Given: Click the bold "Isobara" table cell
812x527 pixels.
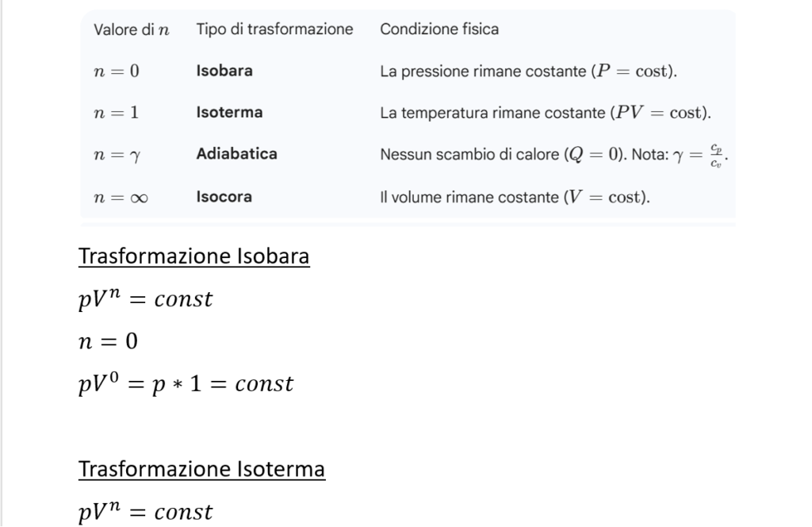Looking at the screenshot, I should pos(224,71).
